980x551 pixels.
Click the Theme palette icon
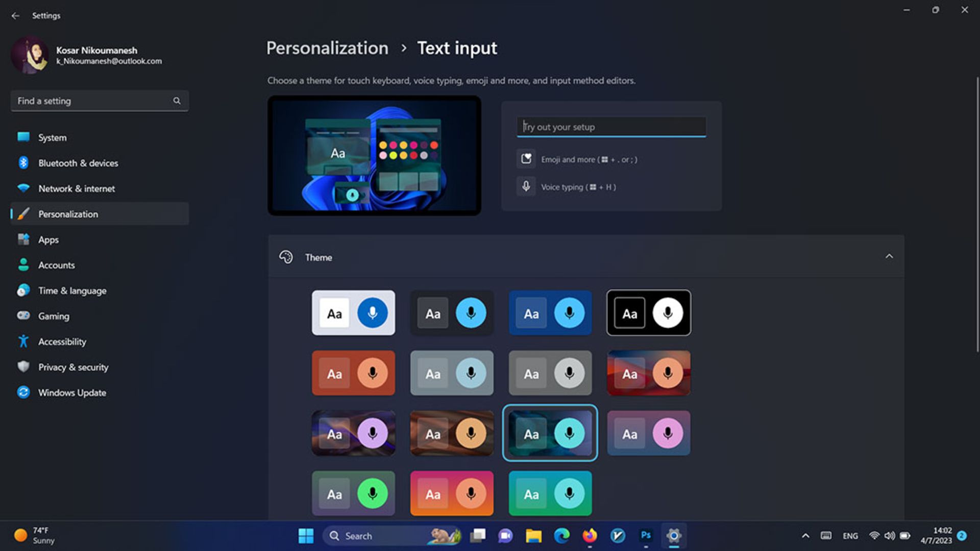[287, 257]
